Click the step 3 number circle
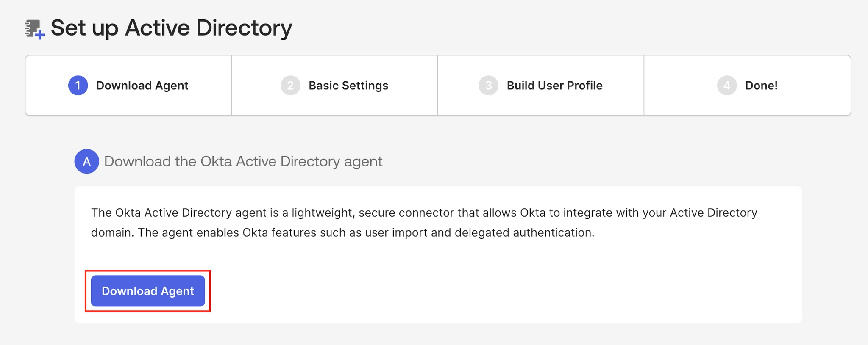 (x=488, y=86)
